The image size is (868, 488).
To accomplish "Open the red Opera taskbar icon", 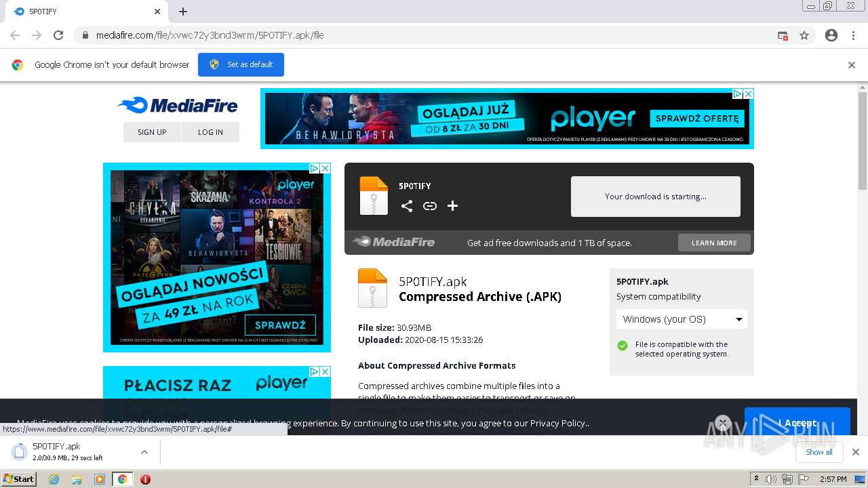I will point(145,479).
